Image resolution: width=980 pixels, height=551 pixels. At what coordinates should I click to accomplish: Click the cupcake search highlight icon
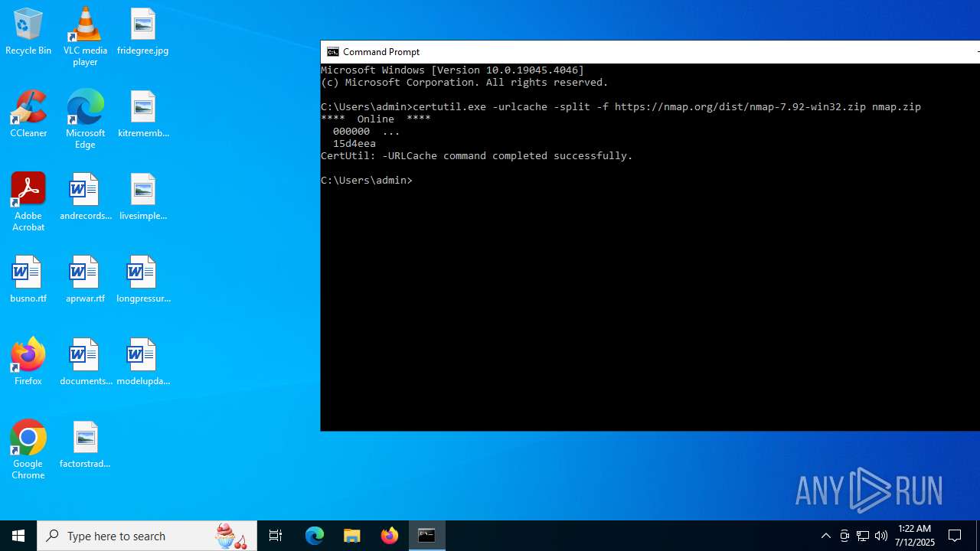[x=231, y=536]
